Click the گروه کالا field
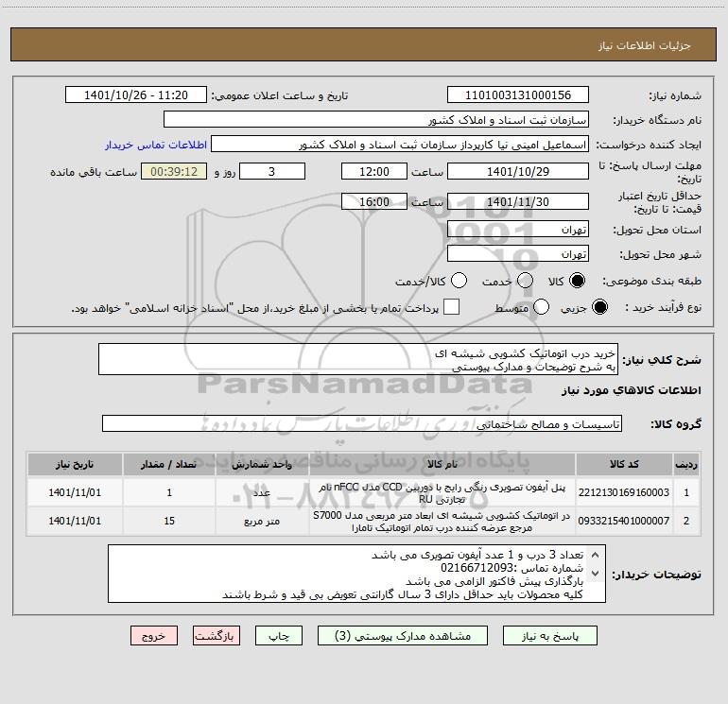Viewport: 728px width, 704px height. [x=362, y=423]
